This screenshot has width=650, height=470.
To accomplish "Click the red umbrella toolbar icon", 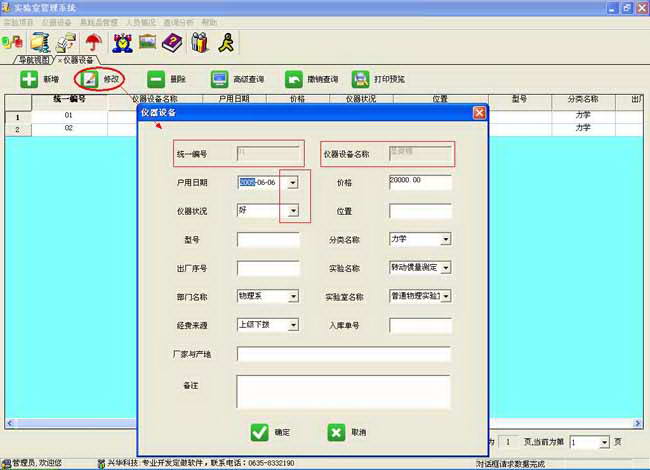I will [94, 42].
